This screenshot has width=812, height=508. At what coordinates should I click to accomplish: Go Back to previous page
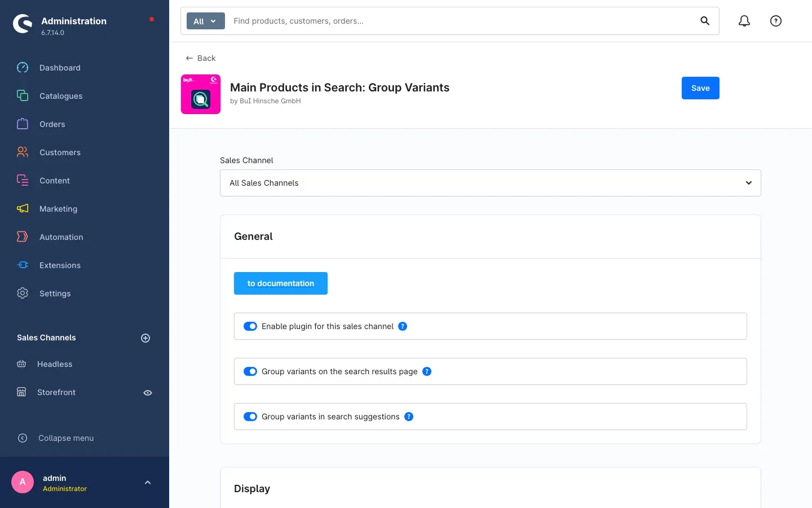(x=201, y=58)
